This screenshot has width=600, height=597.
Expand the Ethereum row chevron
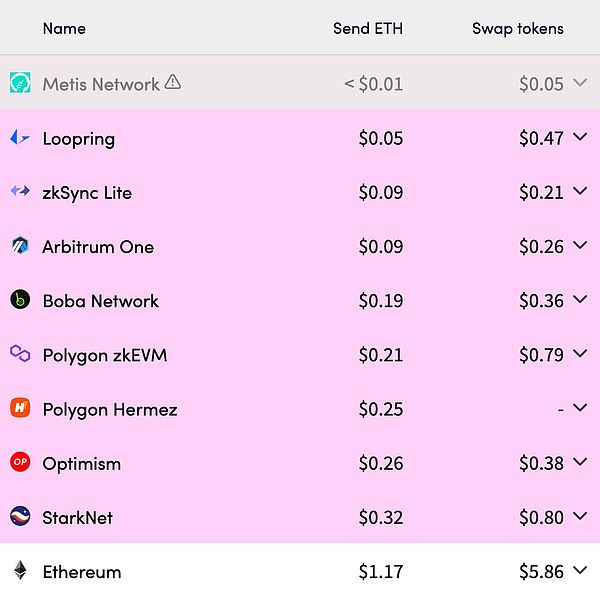(x=580, y=571)
